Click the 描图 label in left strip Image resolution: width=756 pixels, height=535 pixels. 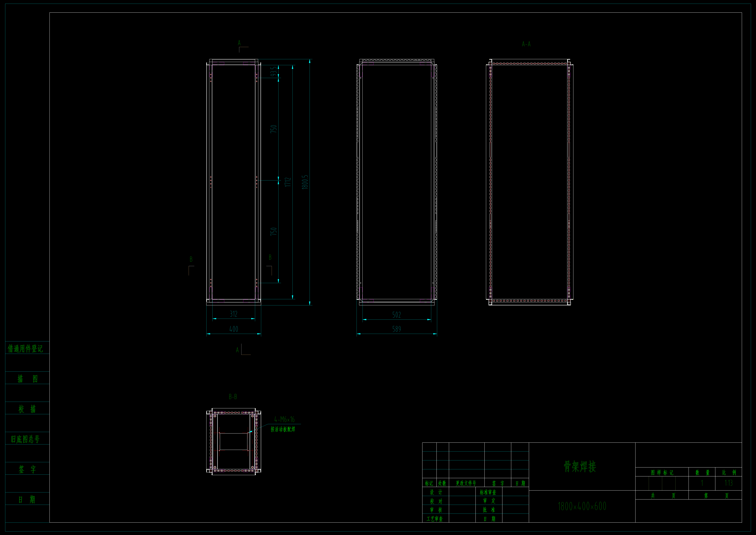(28, 379)
